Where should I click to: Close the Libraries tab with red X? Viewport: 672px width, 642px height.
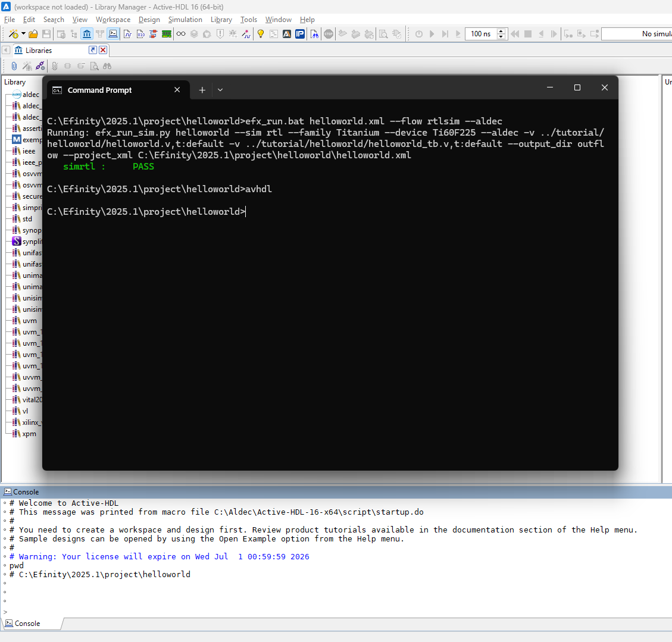pyautogui.click(x=103, y=50)
